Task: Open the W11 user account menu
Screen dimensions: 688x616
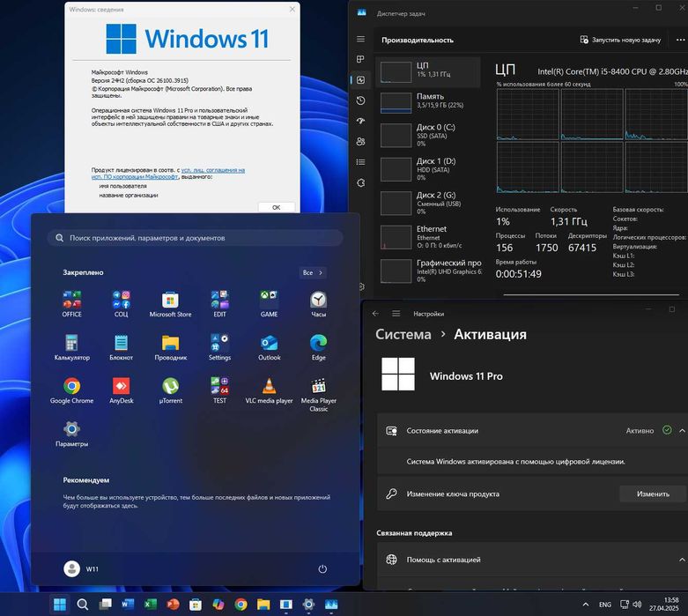Action: click(81, 569)
